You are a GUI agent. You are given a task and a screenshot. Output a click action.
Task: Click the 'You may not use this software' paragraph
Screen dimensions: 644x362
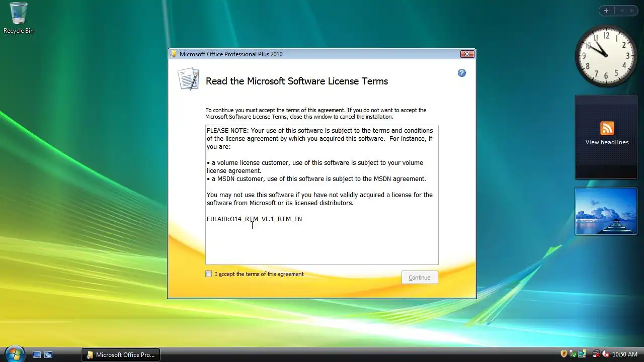(319, 199)
